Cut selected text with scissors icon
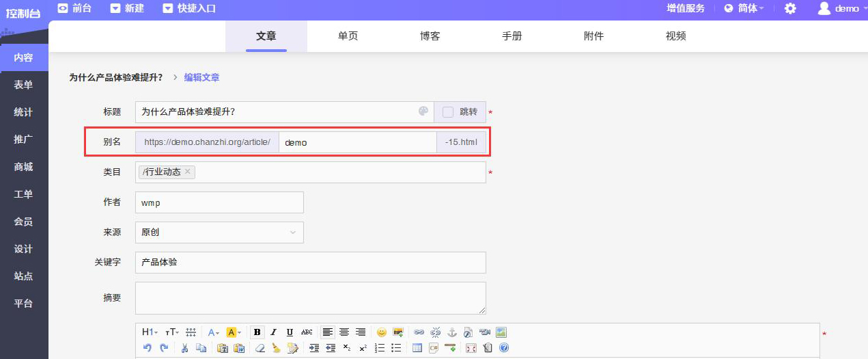 pyautogui.click(x=184, y=347)
